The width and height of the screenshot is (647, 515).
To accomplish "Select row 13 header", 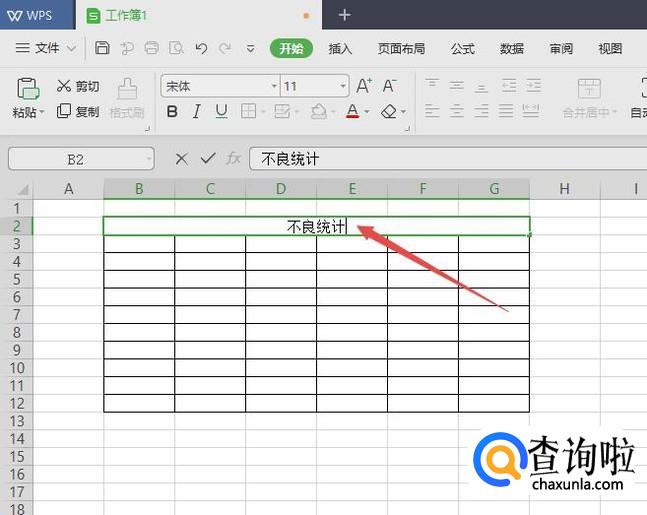I will tap(17, 421).
